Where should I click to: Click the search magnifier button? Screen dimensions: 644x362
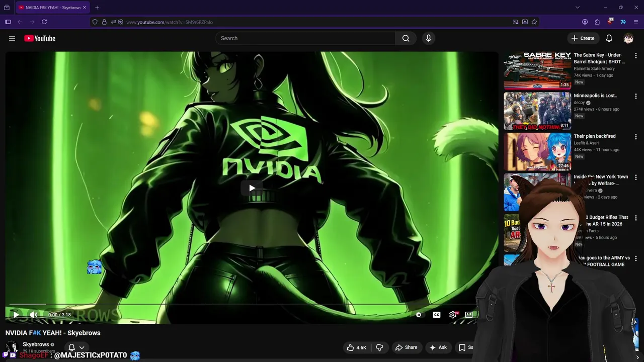[406, 38]
